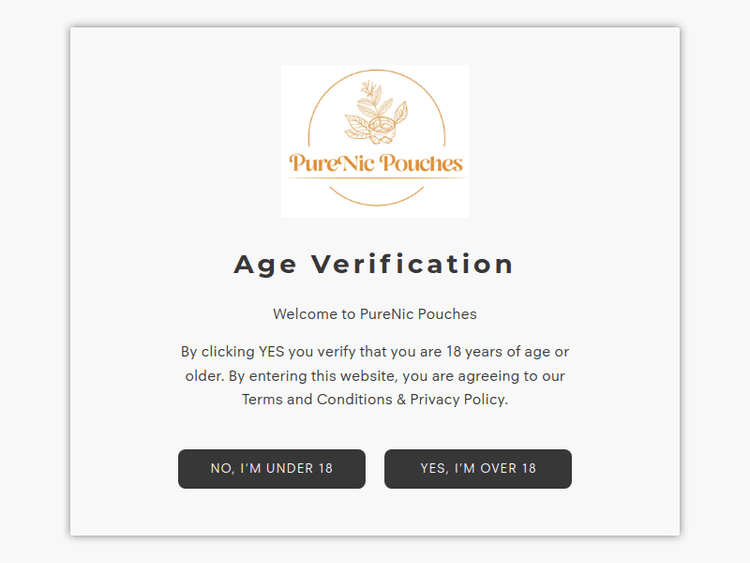The image size is (750, 563).
Task: Click the 'By entering this website' sentence
Action: (x=316, y=376)
